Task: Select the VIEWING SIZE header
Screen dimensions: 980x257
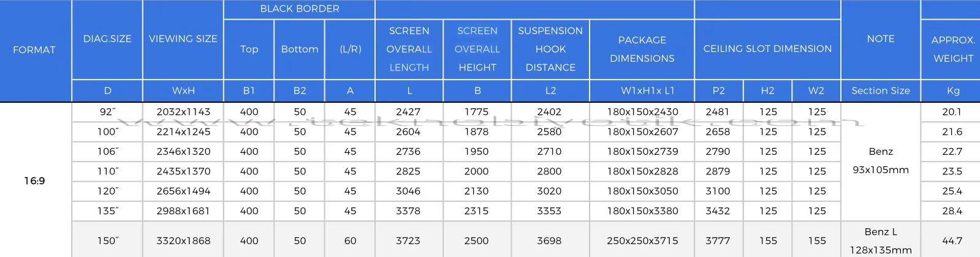Action: 183,39
